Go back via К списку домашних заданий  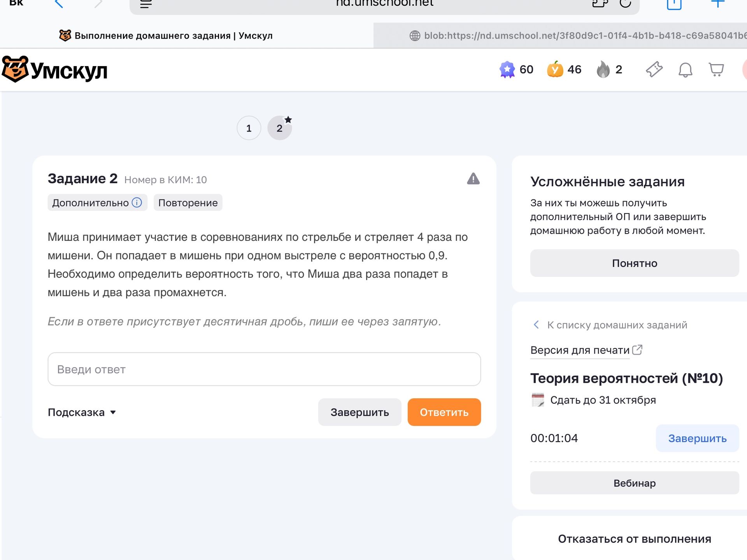(610, 325)
